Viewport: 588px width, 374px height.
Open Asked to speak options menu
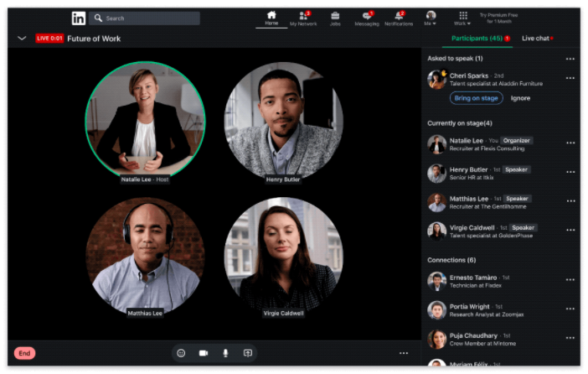[570, 59]
